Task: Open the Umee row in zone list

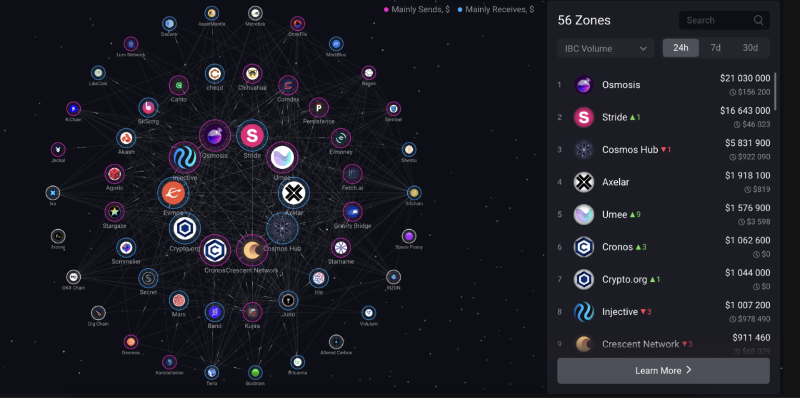Action: point(663,214)
